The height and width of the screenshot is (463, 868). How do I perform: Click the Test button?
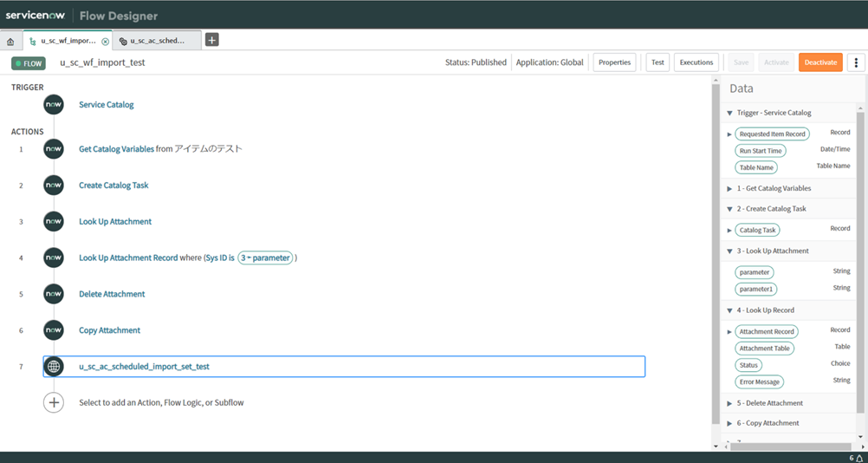657,62
